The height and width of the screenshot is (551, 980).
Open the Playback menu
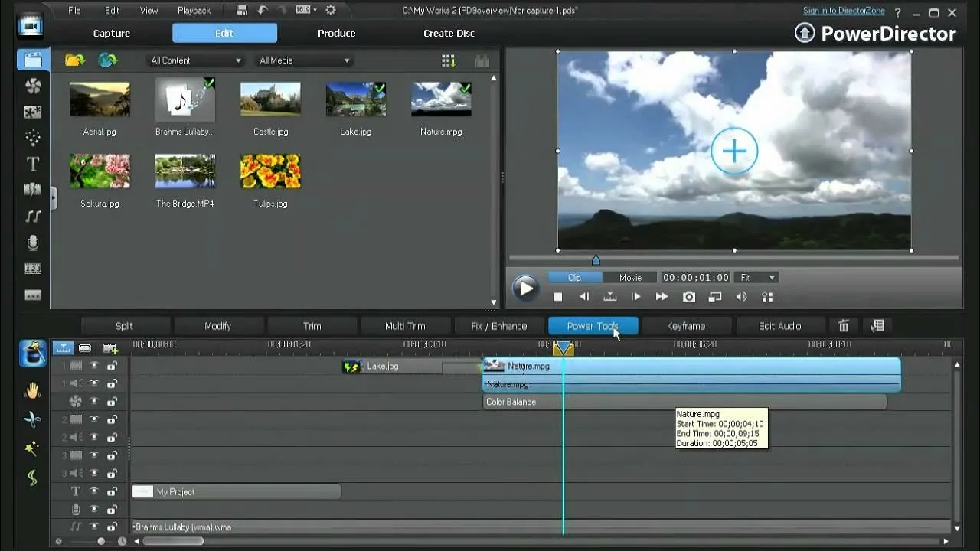pyautogui.click(x=194, y=11)
